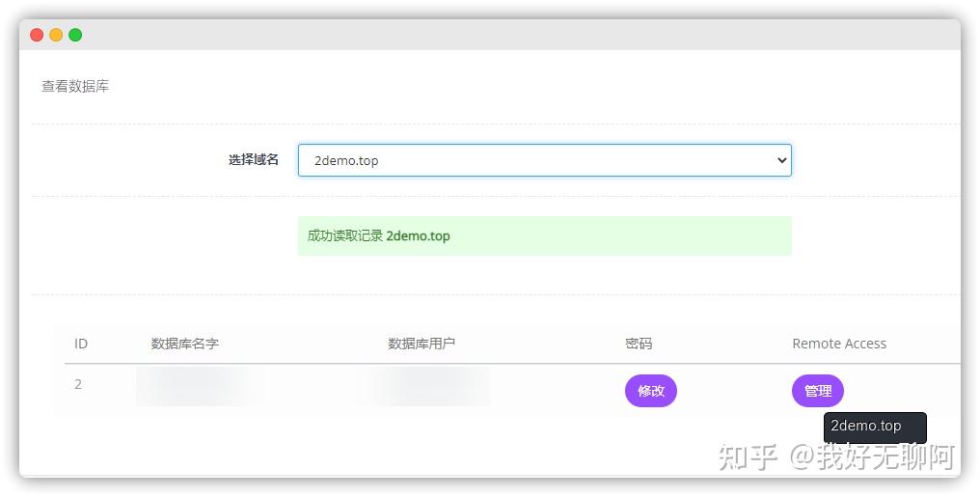Open the 2demo.top domain dropdown
The width and height of the screenshot is (980, 497).
tap(544, 160)
